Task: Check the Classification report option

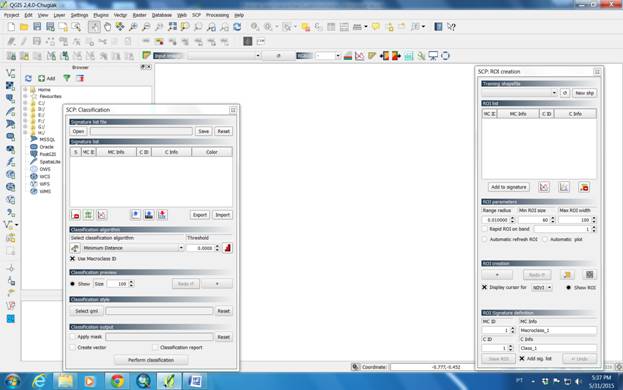Action: coord(155,348)
